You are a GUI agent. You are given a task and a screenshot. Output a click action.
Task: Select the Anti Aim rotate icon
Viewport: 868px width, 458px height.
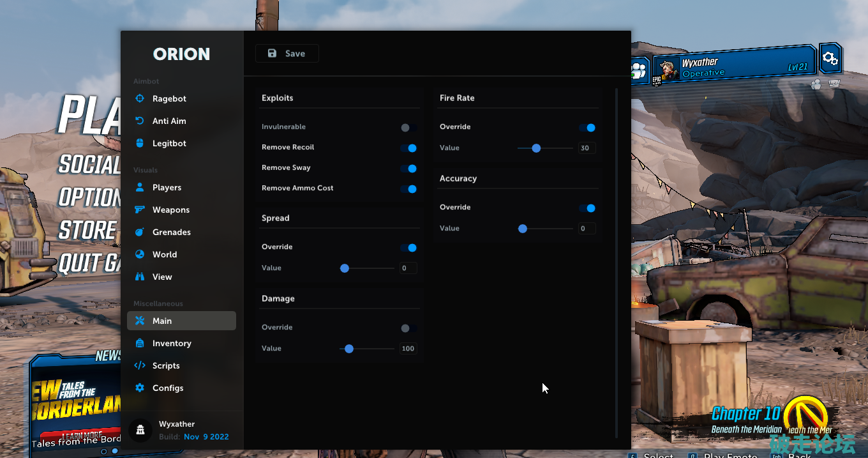(x=140, y=121)
